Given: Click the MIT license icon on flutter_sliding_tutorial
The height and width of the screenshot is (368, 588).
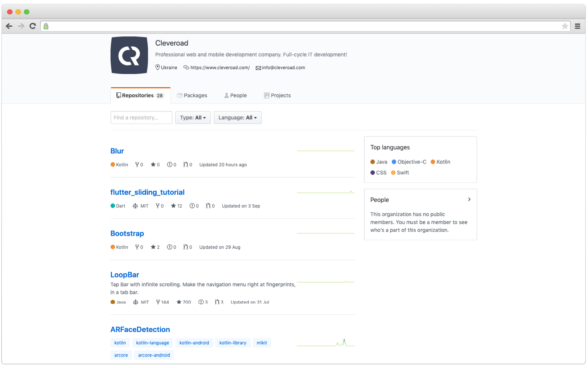Looking at the screenshot, I should pos(135,206).
